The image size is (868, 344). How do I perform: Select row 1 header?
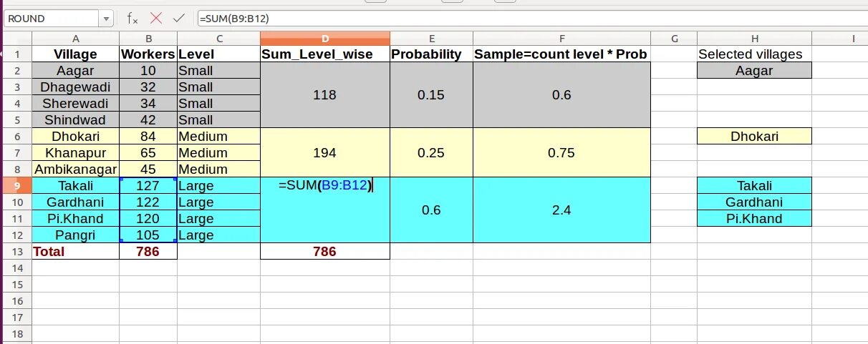[x=18, y=54]
